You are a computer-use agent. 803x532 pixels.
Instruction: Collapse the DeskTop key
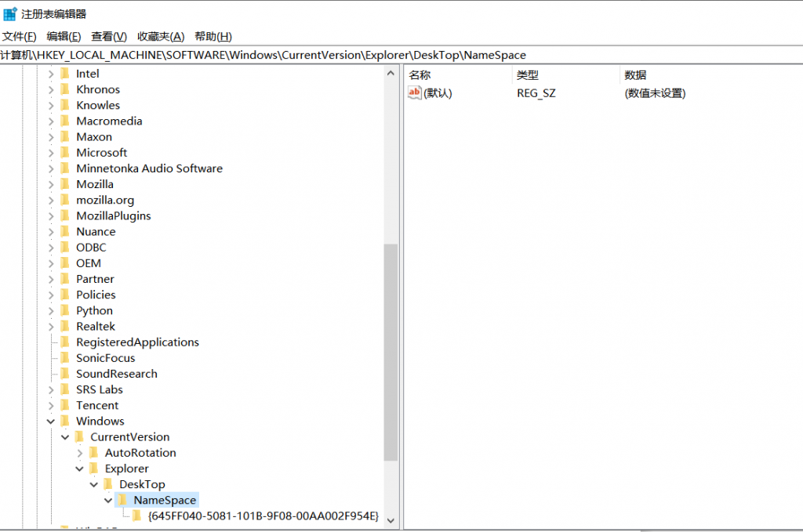tap(94, 484)
